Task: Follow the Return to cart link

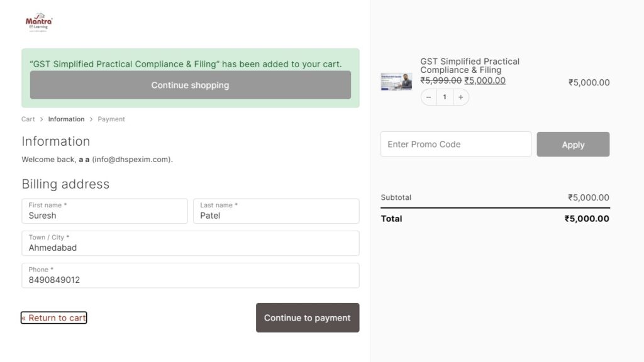Action: pos(53,318)
